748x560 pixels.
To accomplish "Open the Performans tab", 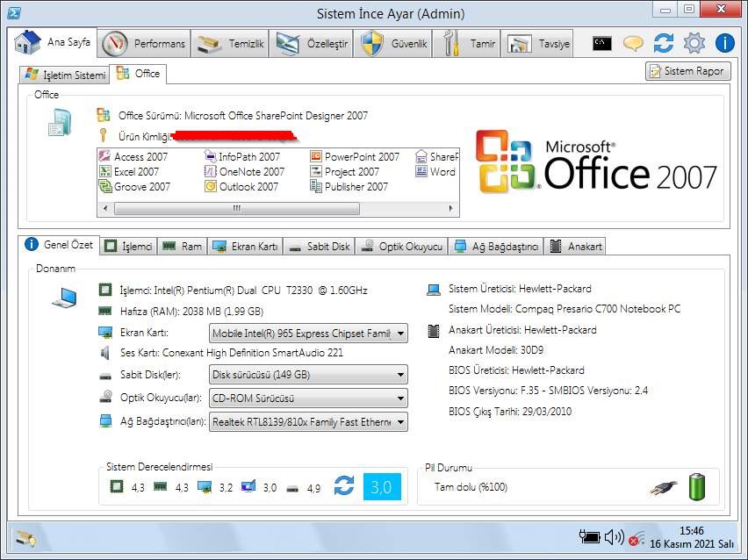I will click(145, 44).
